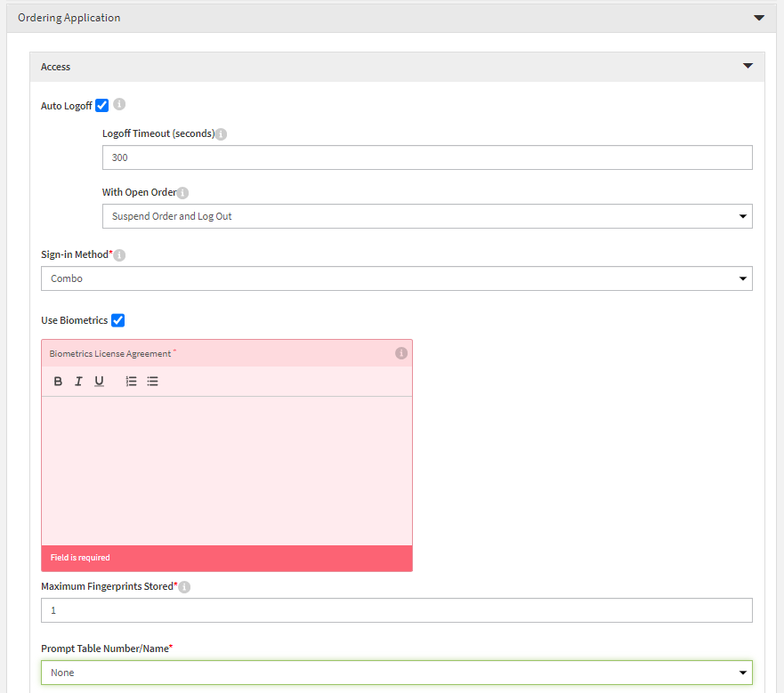Open the With Open Order dropdown
This screenshot has height=693, width=784.
click(x=741, y=215)
